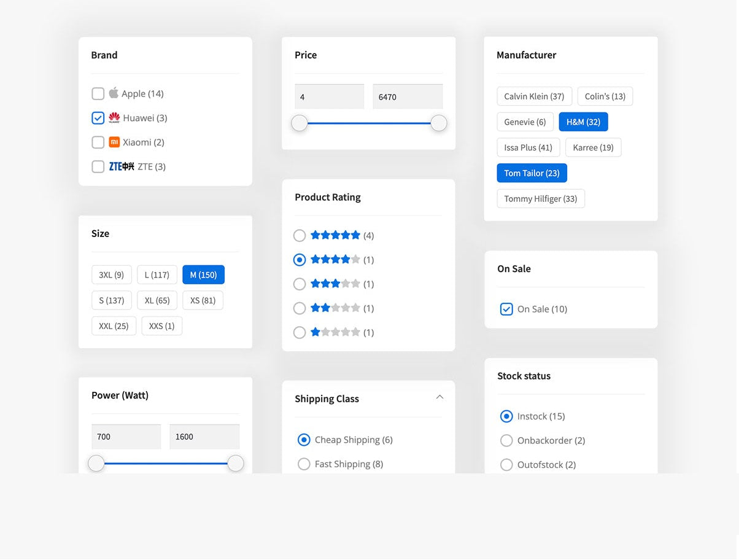Click the Huawei brand logo icon

click(x=114, y=117)
